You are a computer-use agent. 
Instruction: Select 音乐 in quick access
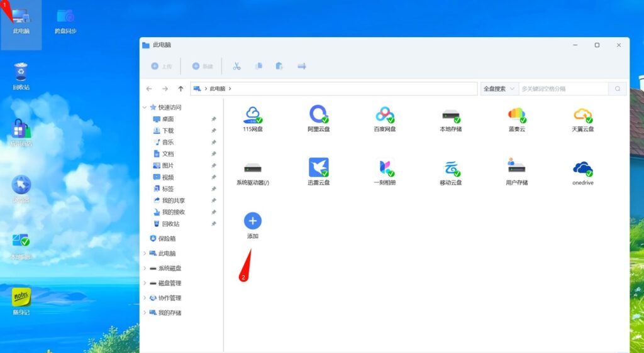click(x=164, y=142)
